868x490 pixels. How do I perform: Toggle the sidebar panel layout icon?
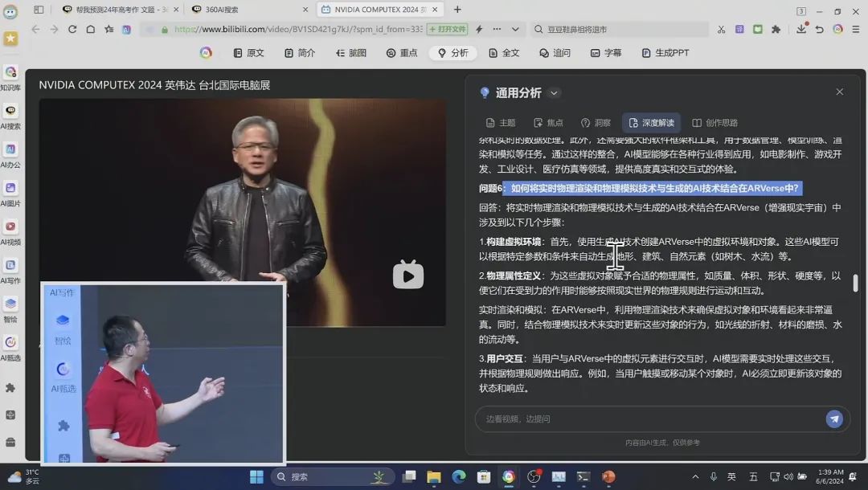[39, 10]
